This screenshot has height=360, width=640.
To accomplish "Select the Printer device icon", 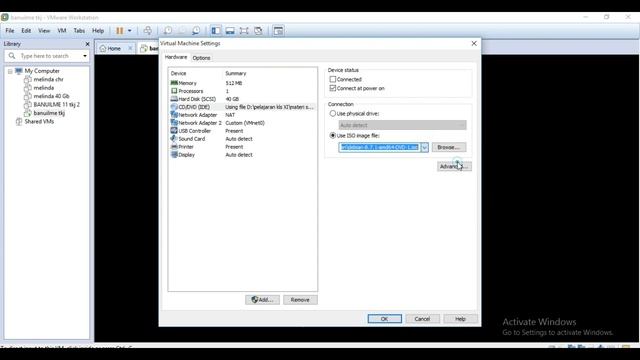I will coord(174,147).
